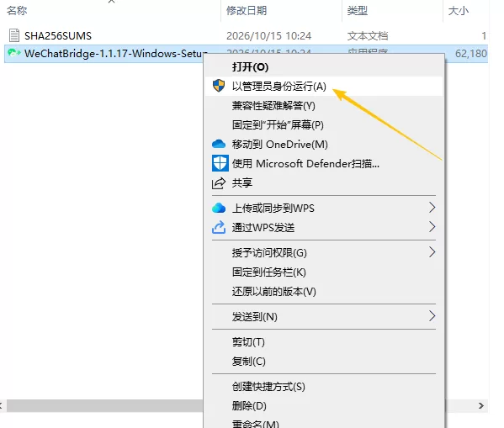Sort by the 大小 column header

tap(459, 11)
